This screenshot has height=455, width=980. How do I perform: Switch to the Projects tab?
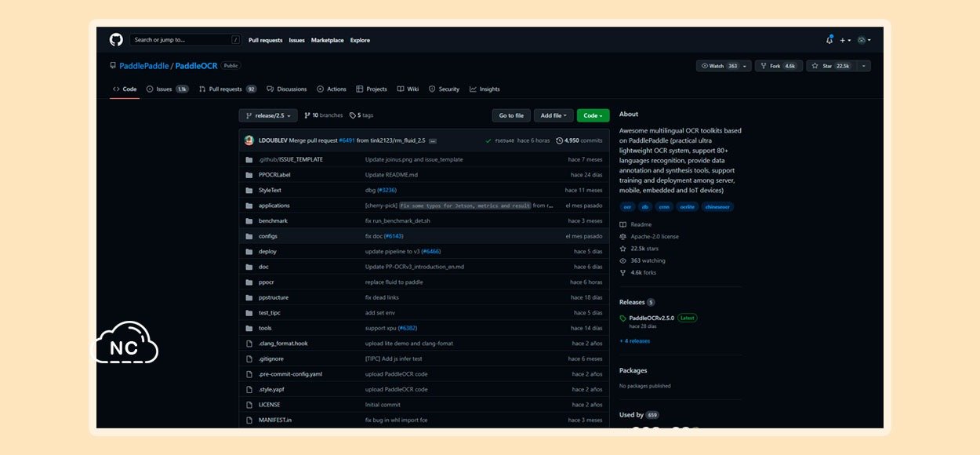pos(372,89)
